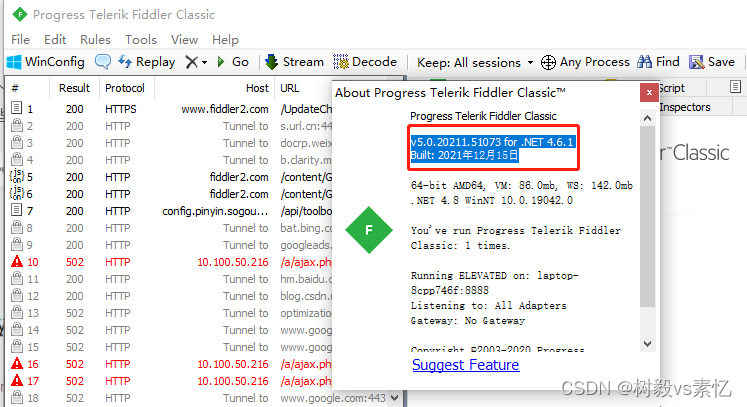Open the View menu
Viewport: 747px width, 407px height.
184,40
